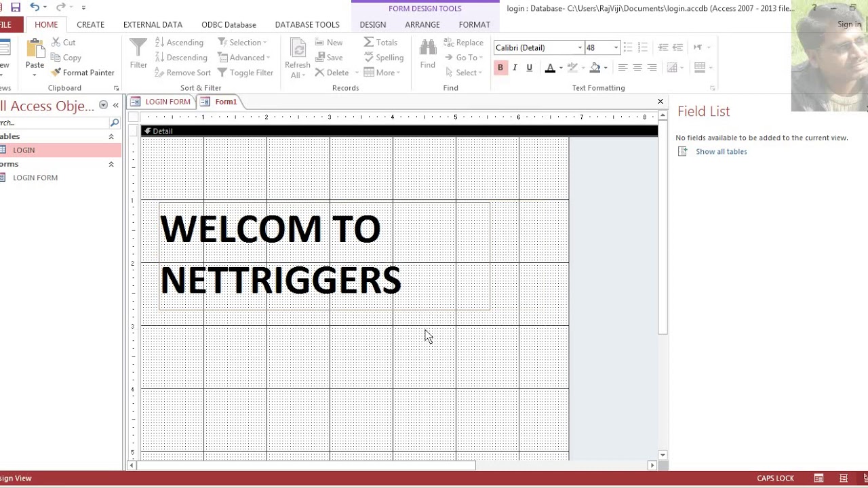Open the HOME ribbon tab

[46, 24]
